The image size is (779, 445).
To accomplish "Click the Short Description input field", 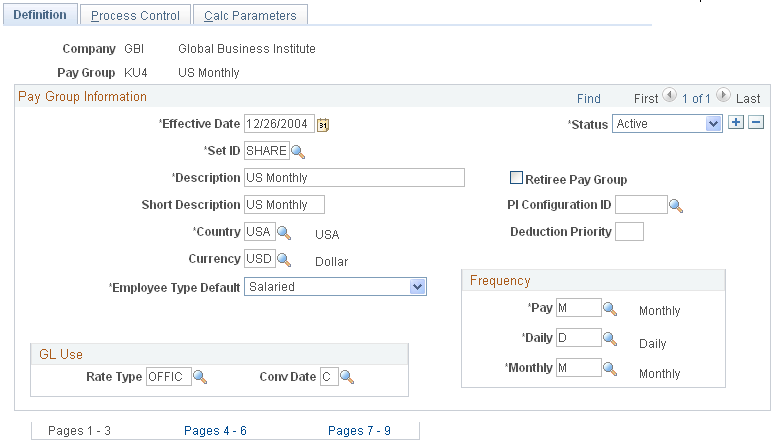I will point(284,205).
